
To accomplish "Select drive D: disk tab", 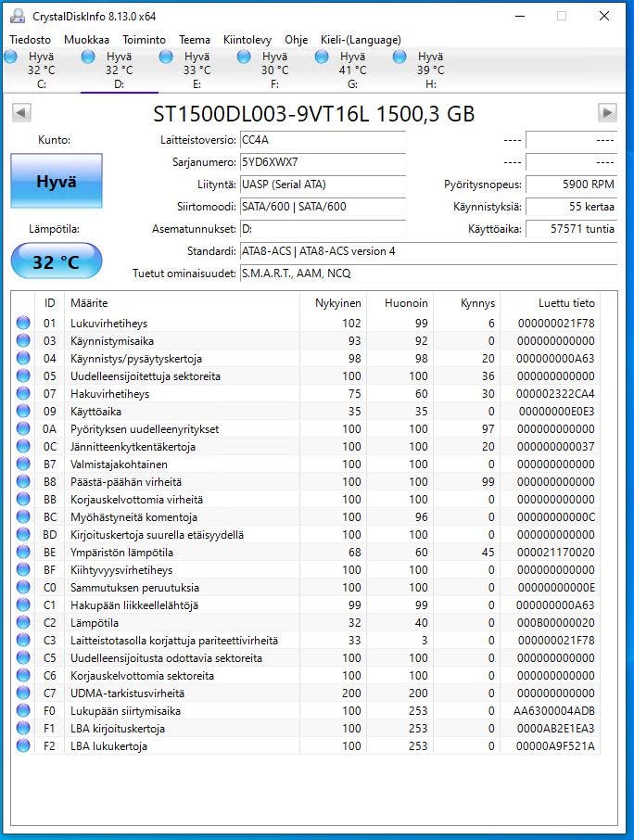I will click(x=119, y=70).
